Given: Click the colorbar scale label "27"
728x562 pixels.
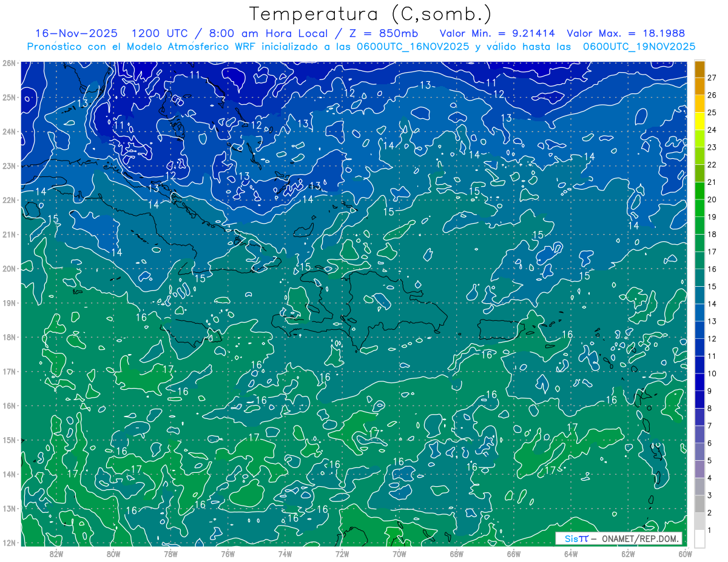Looking at the screenshot, I should coord(712,77).
